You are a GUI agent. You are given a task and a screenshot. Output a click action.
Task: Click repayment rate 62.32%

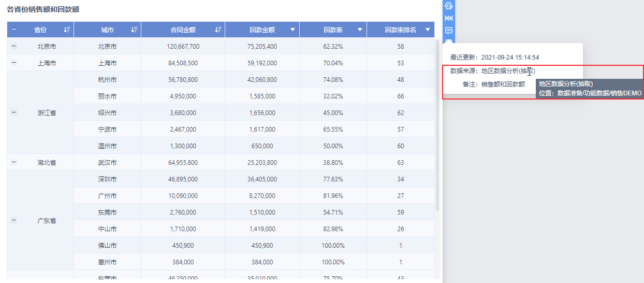[x=333, y=46]
